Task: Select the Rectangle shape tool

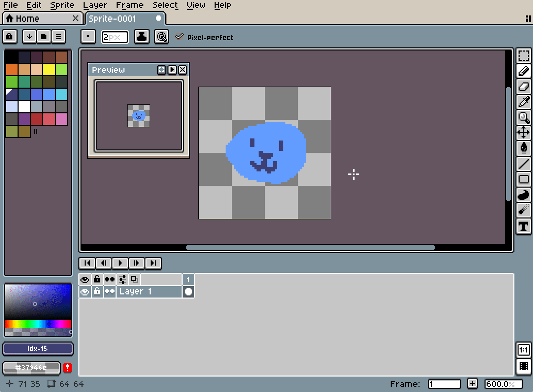Action: click(523, 179)
